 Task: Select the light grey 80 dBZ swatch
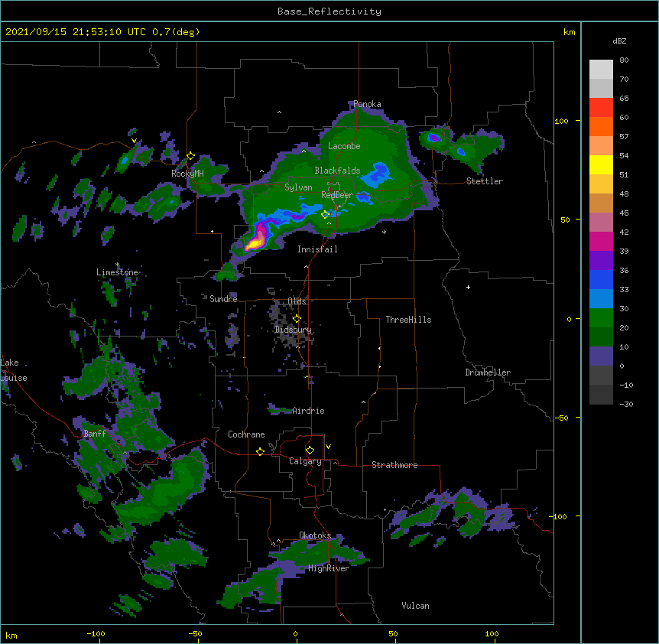click(x=601, y=70)
